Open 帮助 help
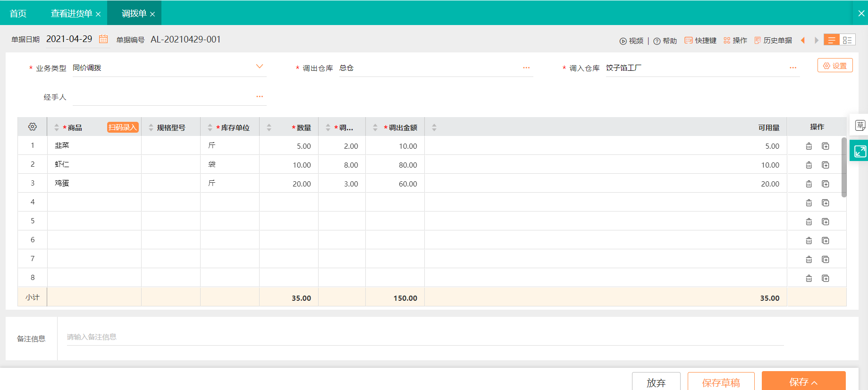 tap(666, 41)
